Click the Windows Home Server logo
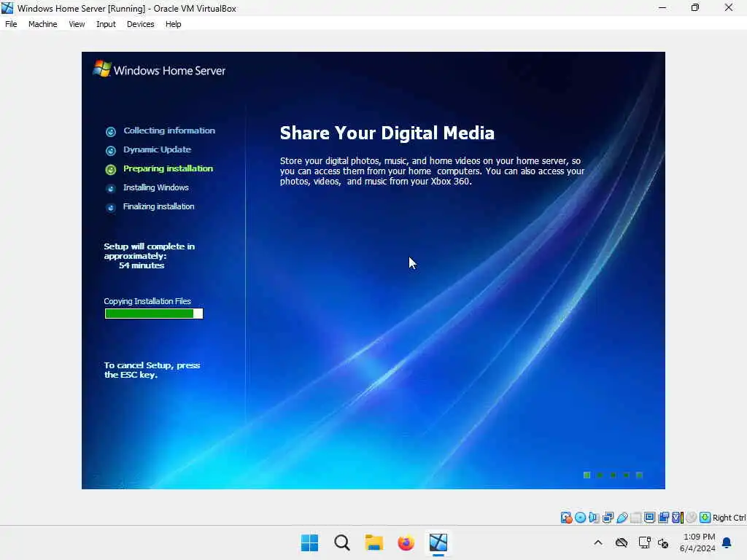The width and height of the screenshot is (747, 560). 159,69
